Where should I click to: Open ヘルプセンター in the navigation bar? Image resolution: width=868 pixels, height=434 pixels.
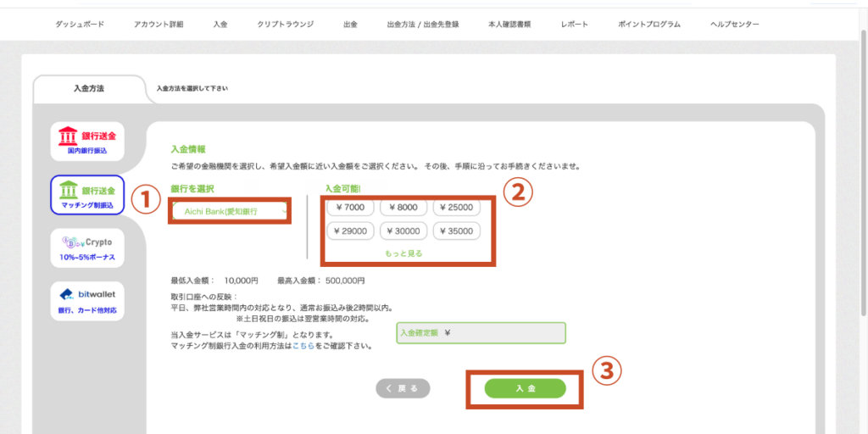click(735, 25)
